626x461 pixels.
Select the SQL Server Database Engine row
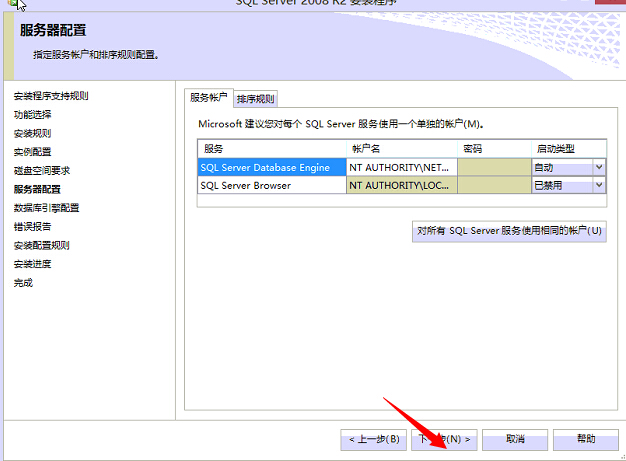tap(271, 168)
